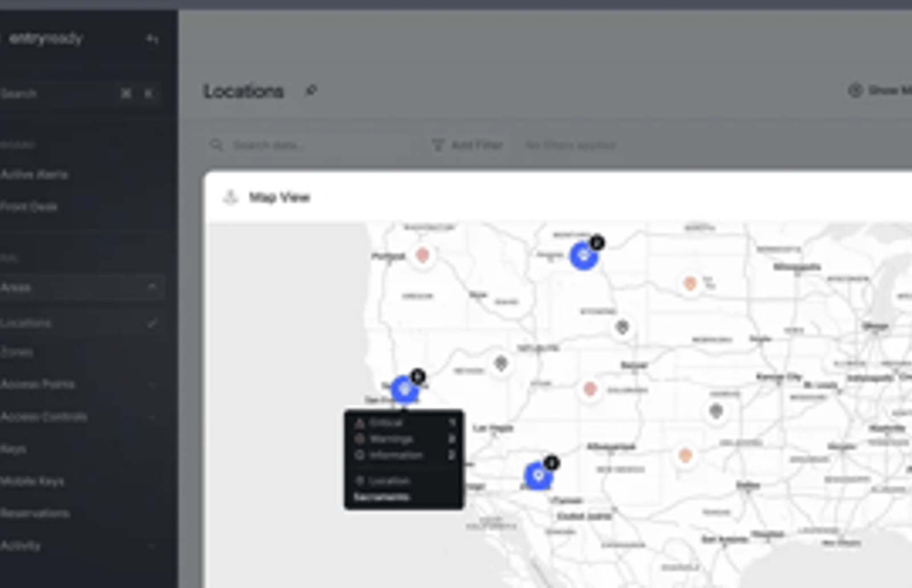912x588 pixels.
Task: Click the pin icon beside Locations title
Action: [x=311, y=91]
